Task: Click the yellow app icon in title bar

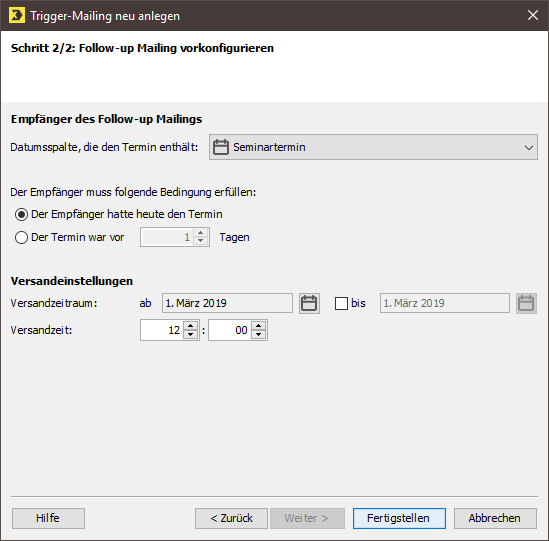Action: coord(17,15)
